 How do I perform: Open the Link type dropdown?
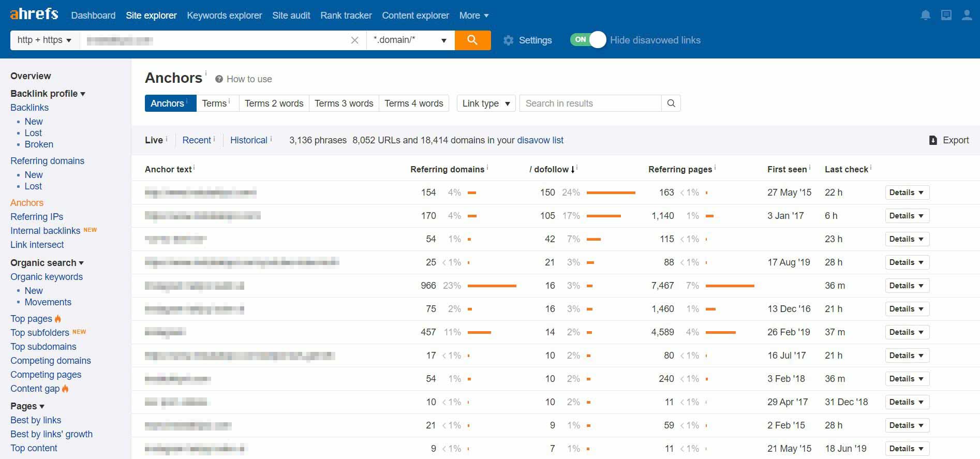click(x=486, y=103)
